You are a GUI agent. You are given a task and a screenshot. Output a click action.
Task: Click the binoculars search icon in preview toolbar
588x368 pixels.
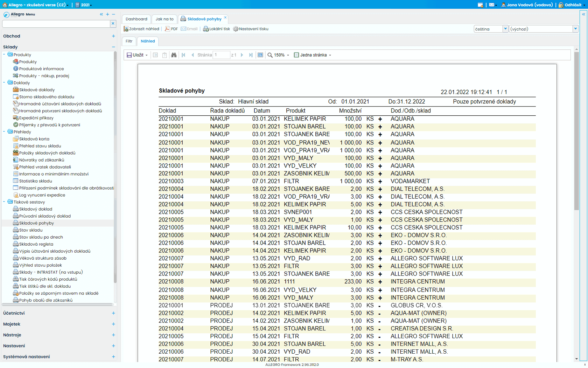point(174,55)
